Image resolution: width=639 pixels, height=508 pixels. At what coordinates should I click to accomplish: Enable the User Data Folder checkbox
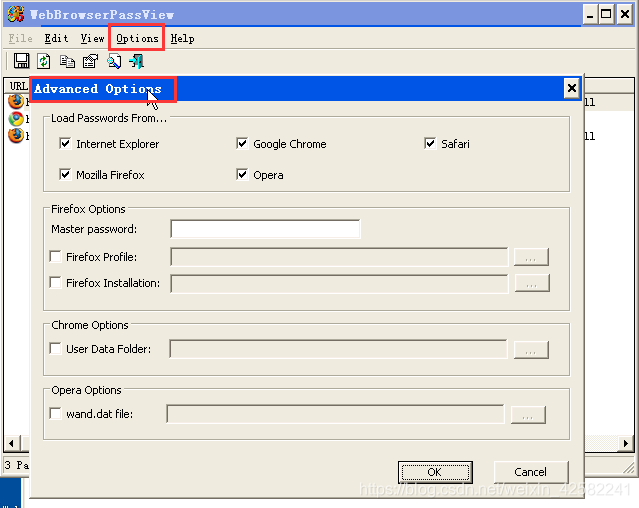point(55,348)
